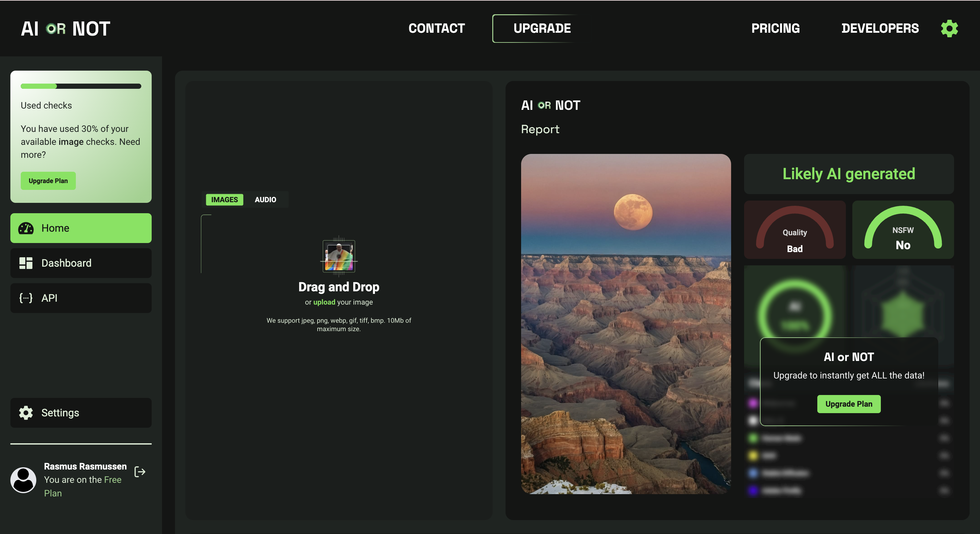Image resolution: width=980 pixels, height=534 pixels.
Task: Click the AI OR NOT header logo
Action: [x=65, y=29]
